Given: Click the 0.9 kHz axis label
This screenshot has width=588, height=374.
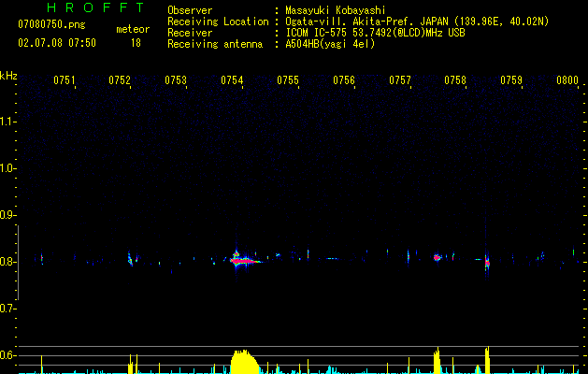Looking at the screenshot, I should click(8, 215).
